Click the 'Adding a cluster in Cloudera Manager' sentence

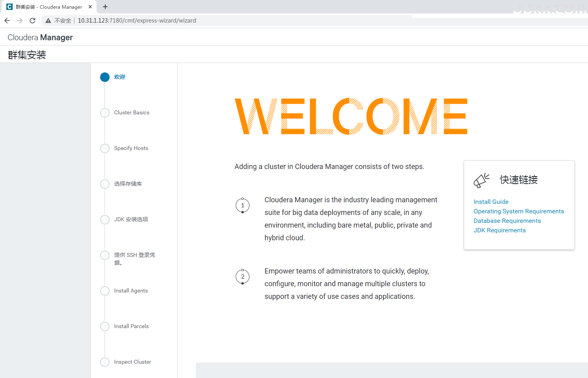329,167
